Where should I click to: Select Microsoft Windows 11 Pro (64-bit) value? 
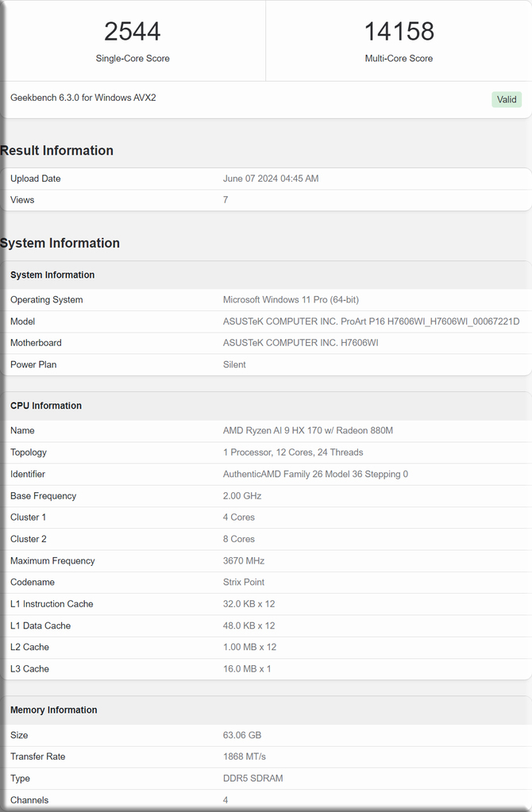pyautogui.click(x=291, y=300)
